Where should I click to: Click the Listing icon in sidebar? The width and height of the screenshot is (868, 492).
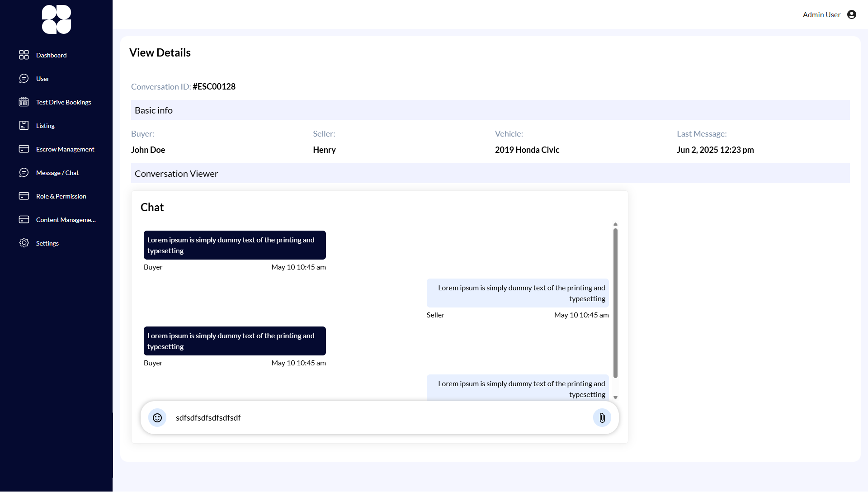(x=24, y=126)
